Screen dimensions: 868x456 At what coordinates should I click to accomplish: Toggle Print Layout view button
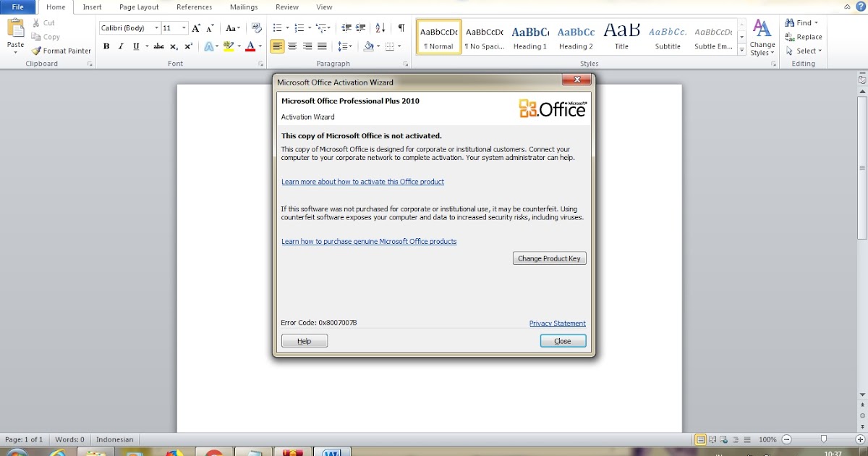click(x=700, y=439)
